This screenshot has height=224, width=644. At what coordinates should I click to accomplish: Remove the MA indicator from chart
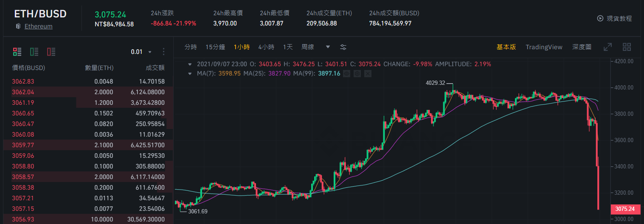coord(368,73)
